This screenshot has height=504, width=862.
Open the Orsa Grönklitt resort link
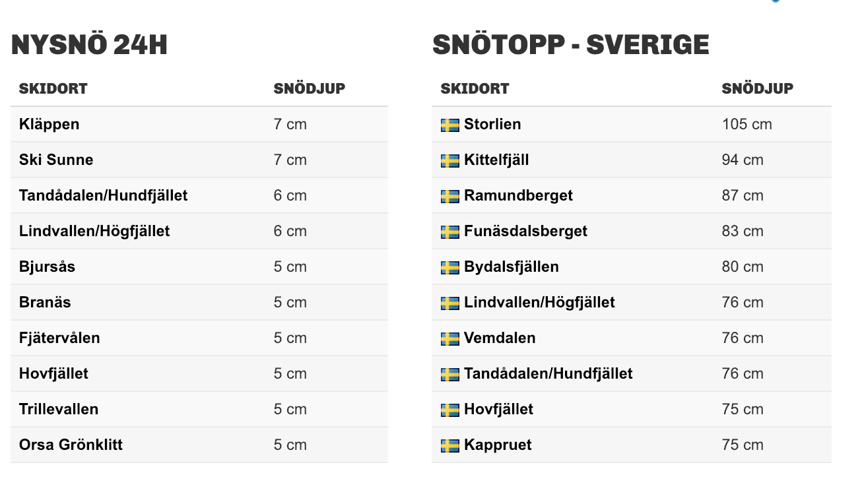(x=71, y=445)
